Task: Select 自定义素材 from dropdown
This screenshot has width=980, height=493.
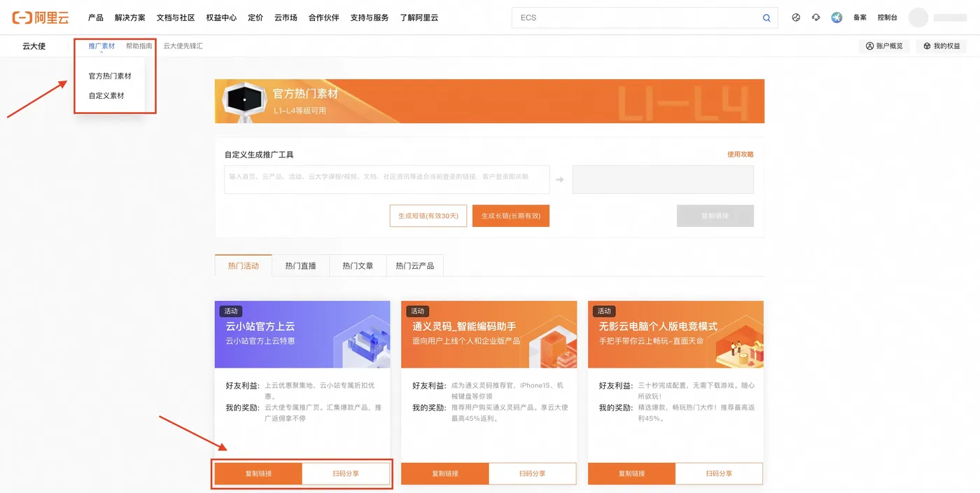Action: (106, 95)
